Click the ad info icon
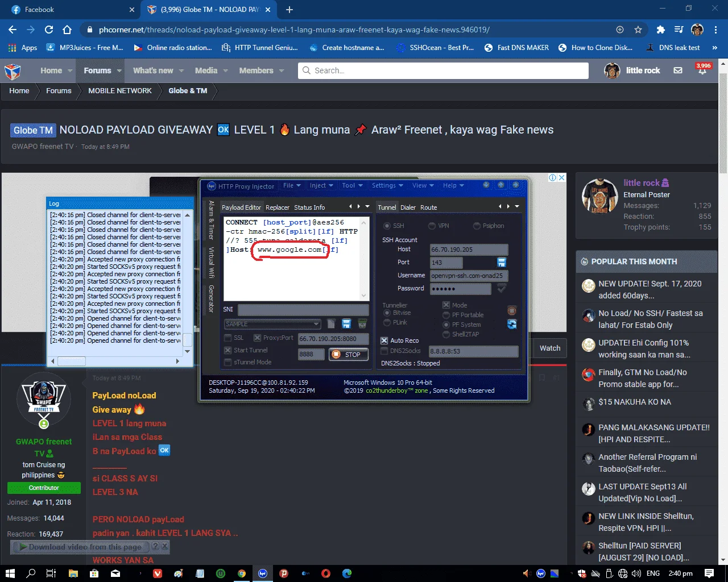This screenshot has height=582, width=728. point(552,178)
